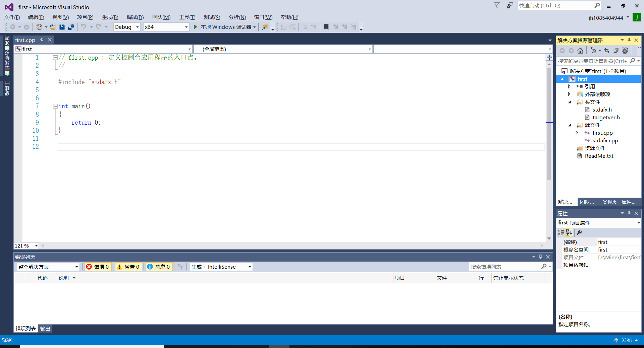The height and width of the screenshot is (348, 644).
Task: Click the editor horizontal scrollbar track
Action: [292, 246]
